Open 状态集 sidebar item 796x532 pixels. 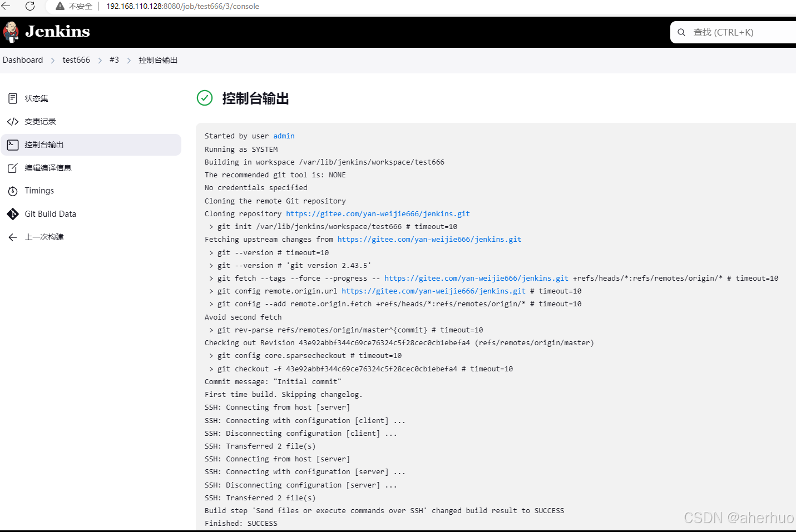[91, 98]
